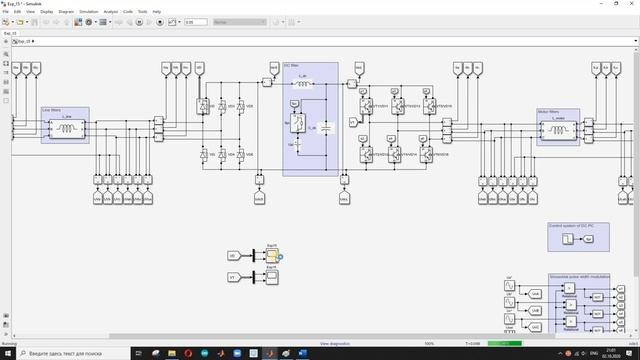Click the New Model toolbar icon
640x360 pixels.
[5, 22]
